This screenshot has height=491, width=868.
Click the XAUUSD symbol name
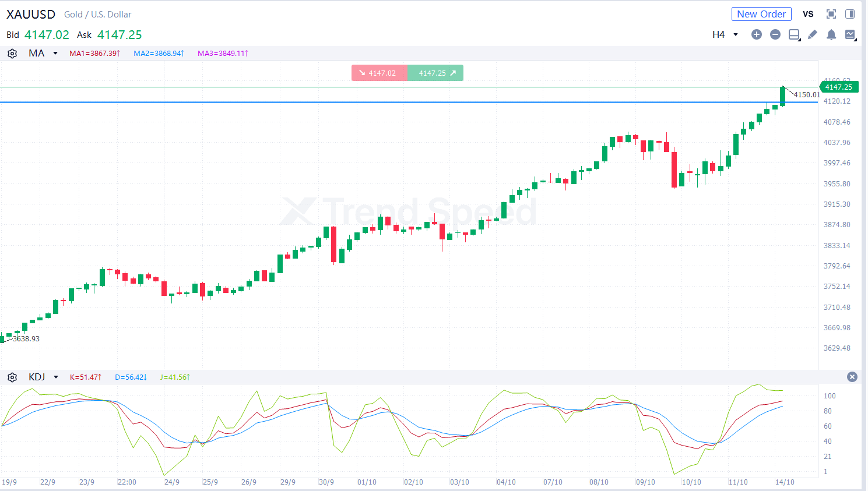(x=31, y=14)
